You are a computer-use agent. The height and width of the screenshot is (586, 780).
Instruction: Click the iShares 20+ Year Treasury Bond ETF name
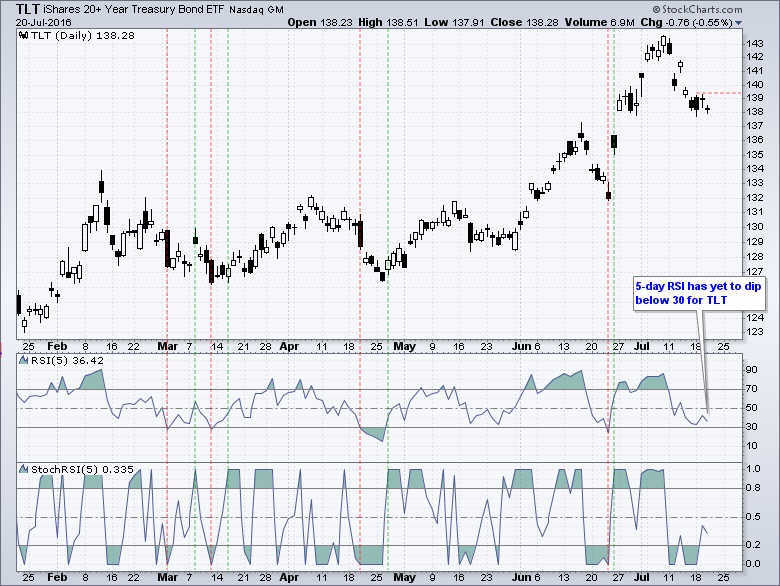click(x=134, y=9)
